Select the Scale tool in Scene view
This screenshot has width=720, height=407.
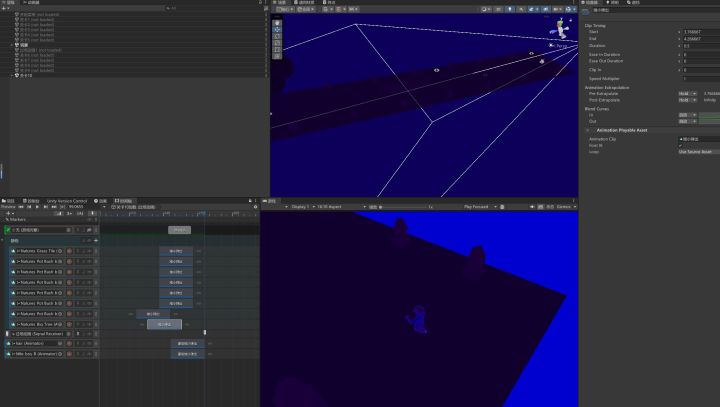(x=277, y=43)
